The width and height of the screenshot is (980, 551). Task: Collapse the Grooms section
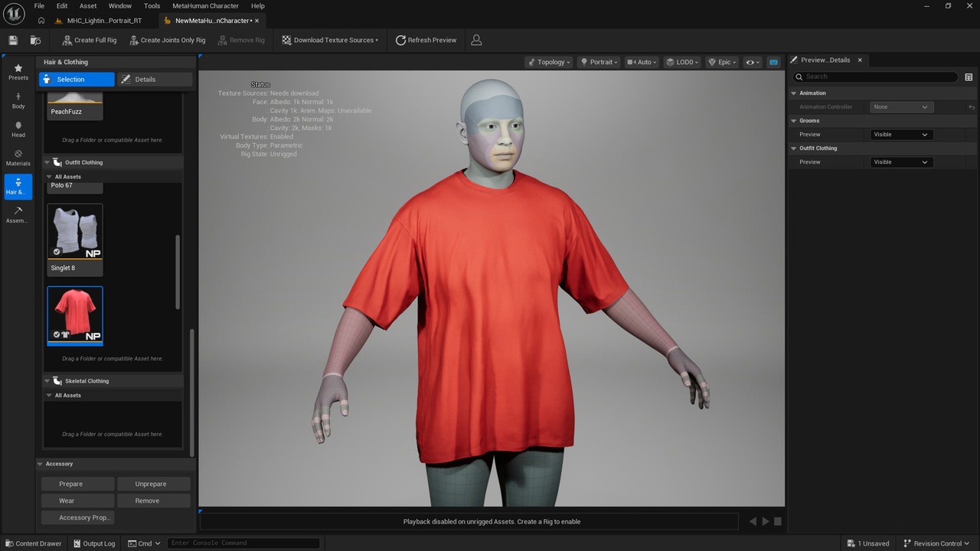794,121
